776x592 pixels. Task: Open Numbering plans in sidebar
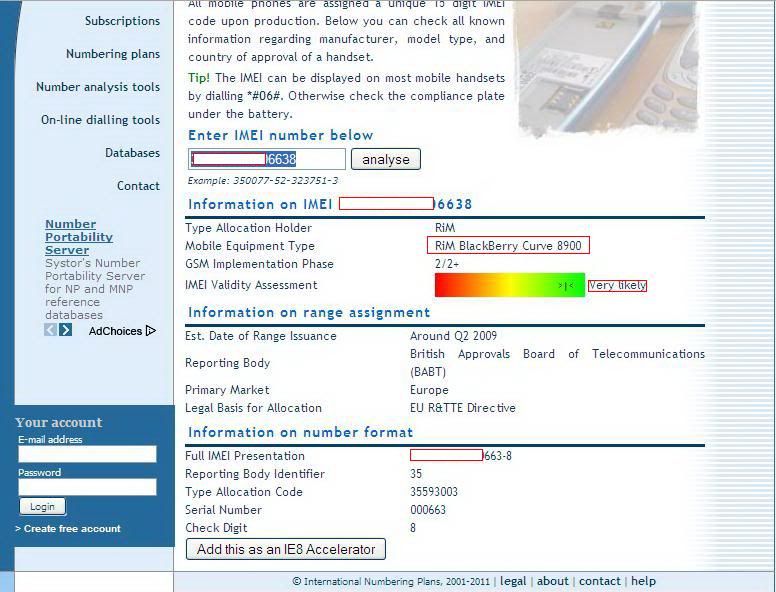[x=113, y=54]
